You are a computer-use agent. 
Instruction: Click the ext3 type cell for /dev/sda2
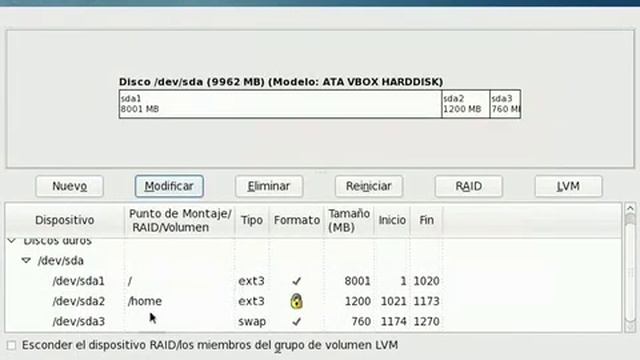[x=251, y=301]
